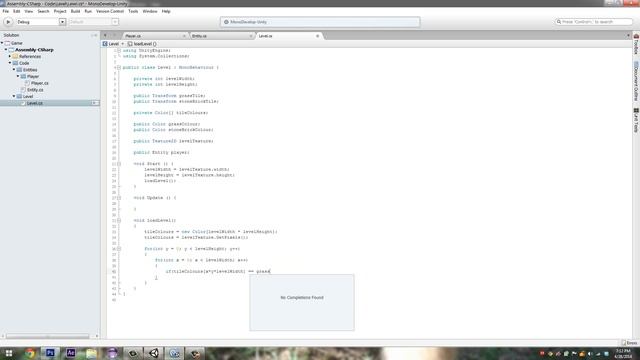The width and height of the screenshot is (640, 360).
Task: Open Chrome from the taskbar
Action: 30,353
